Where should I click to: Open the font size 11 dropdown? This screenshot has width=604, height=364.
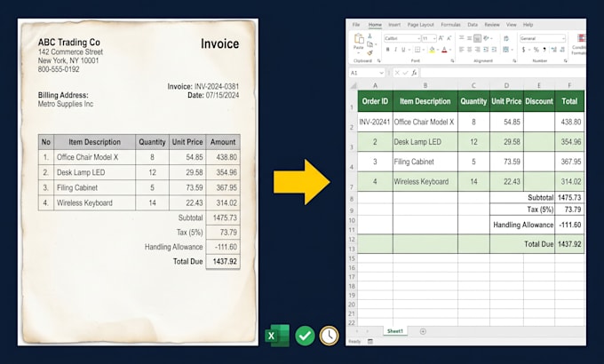coord(434,38)
